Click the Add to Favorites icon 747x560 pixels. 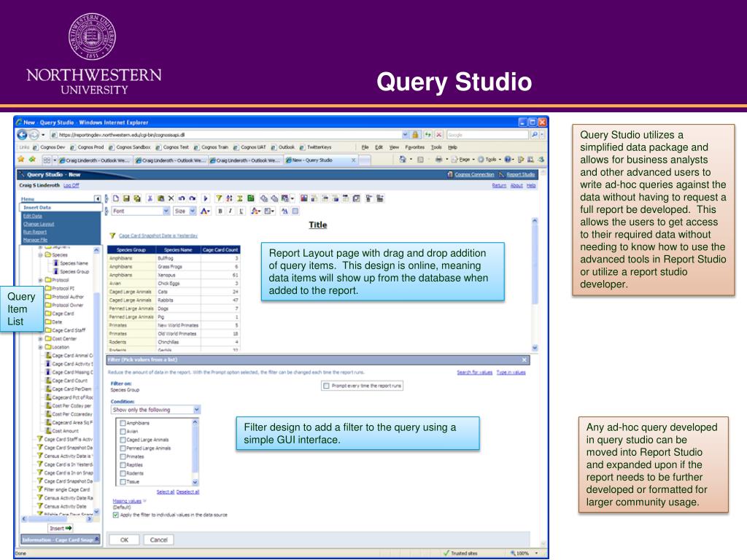[32, 160]
